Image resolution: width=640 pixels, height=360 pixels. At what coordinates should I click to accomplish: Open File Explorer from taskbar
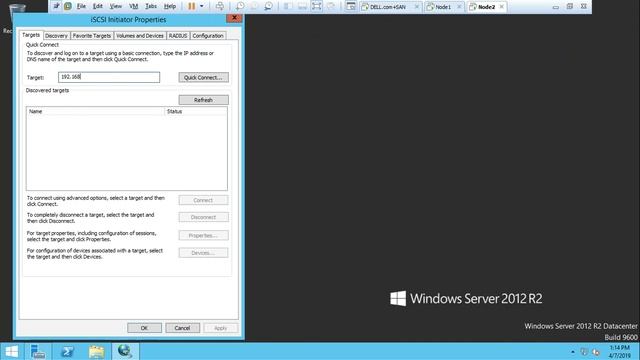pyautogui.click(x=97, y=351)
